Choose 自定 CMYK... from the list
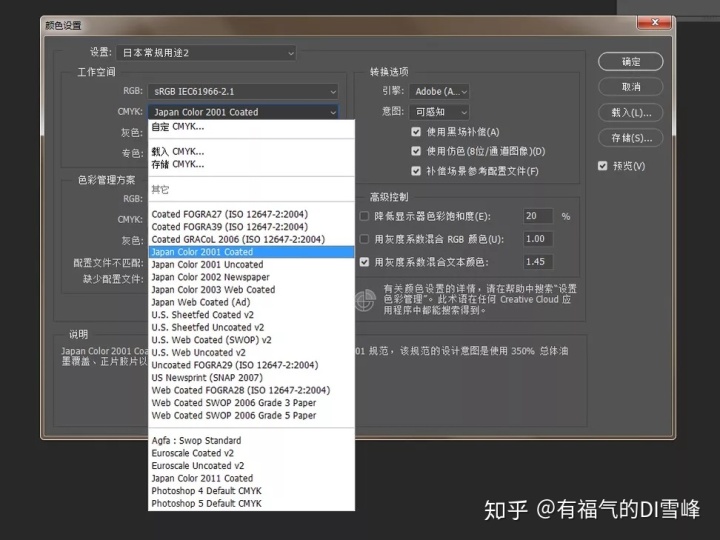Screen dimensions: 720x540 [251, 127]
